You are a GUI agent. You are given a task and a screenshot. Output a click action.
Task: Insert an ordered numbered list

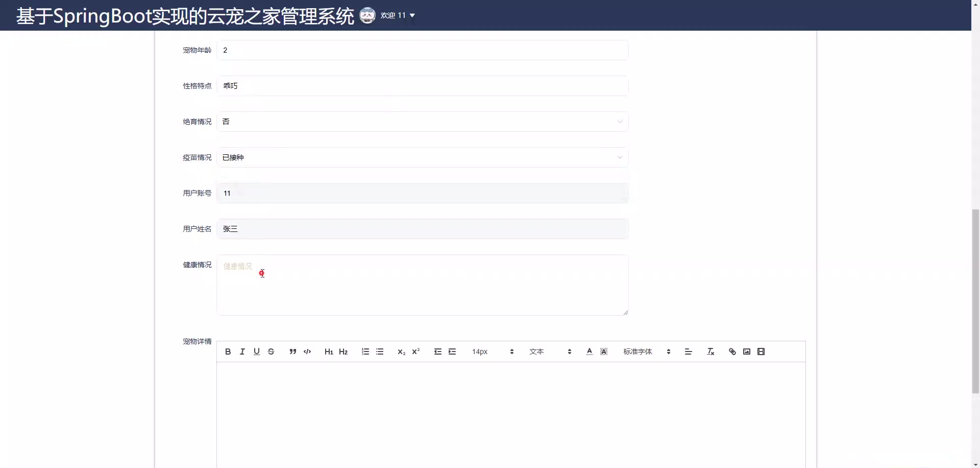[365, 352]
